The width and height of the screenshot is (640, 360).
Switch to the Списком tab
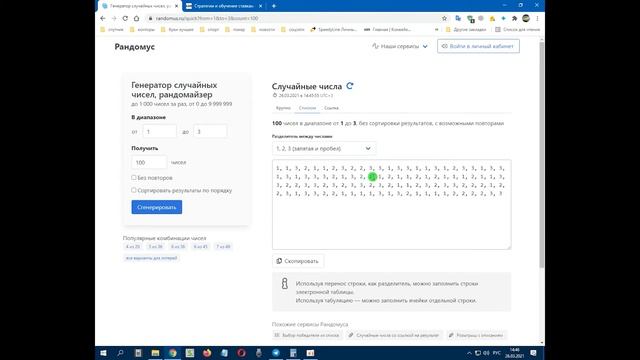pyautogui.click(x=307, y=108)
